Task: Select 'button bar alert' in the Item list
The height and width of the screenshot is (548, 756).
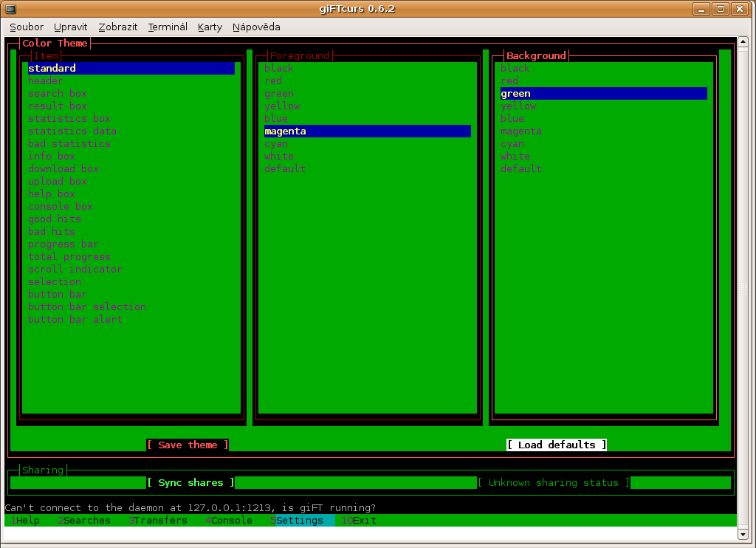Action: (75, 319)
